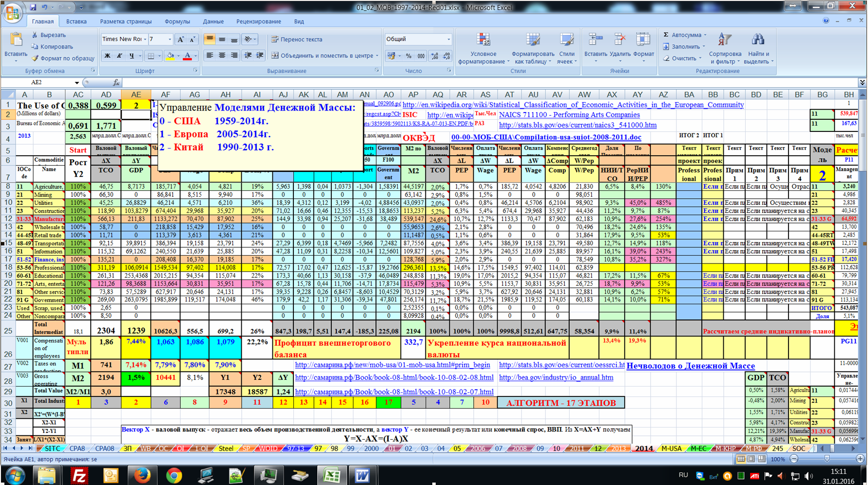Toggle italic (К) formatting
Image resolution: width=868 pixels, height=485 pixels.
coord(119,56)
